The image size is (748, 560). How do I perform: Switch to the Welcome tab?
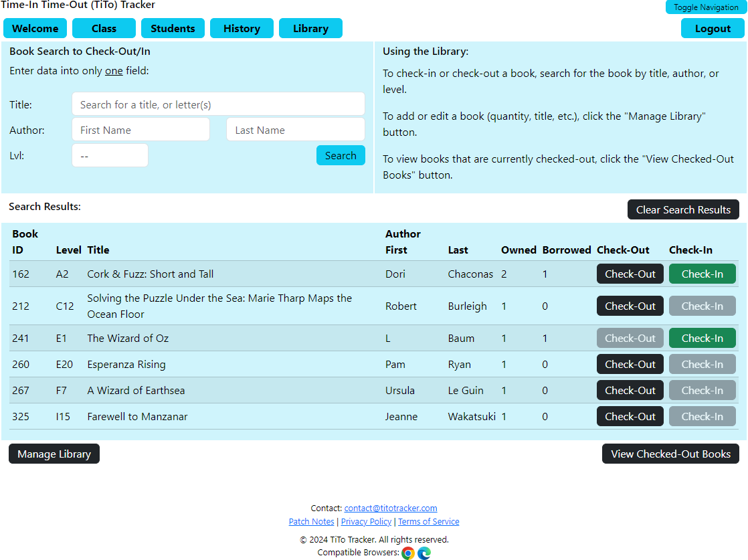tap(35, 28)
